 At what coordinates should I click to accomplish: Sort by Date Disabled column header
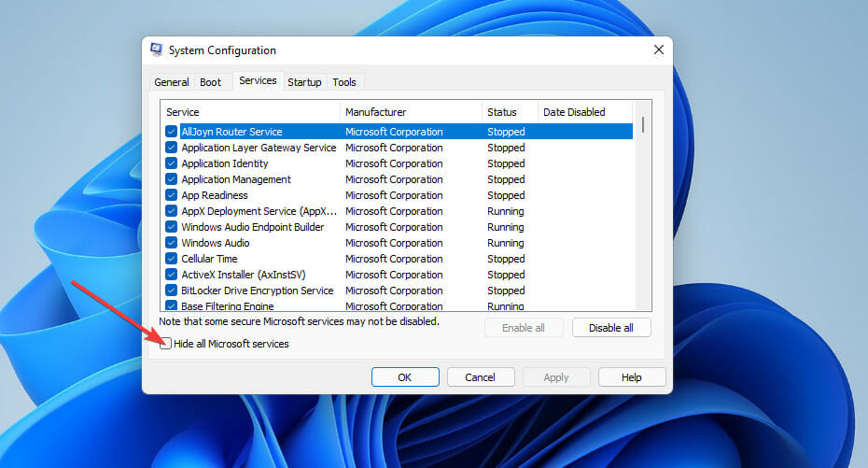tap(584, 112)
